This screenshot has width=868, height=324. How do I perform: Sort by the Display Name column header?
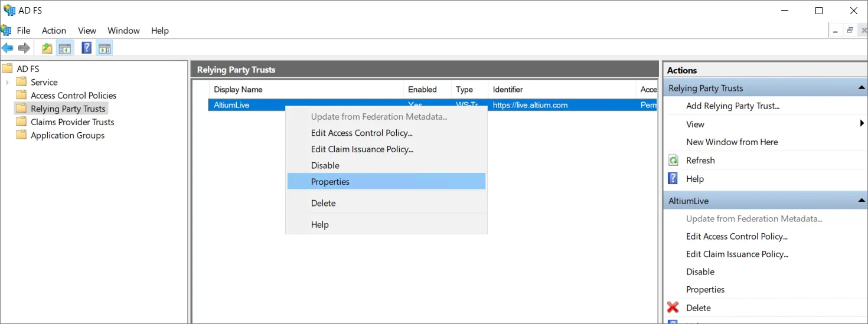(306, 90)
